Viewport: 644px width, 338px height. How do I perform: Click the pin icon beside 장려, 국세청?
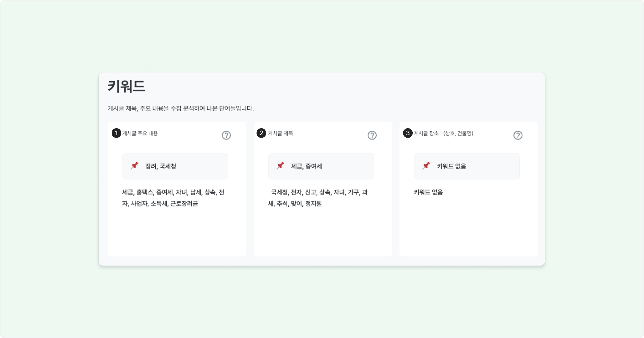(134, 166)
